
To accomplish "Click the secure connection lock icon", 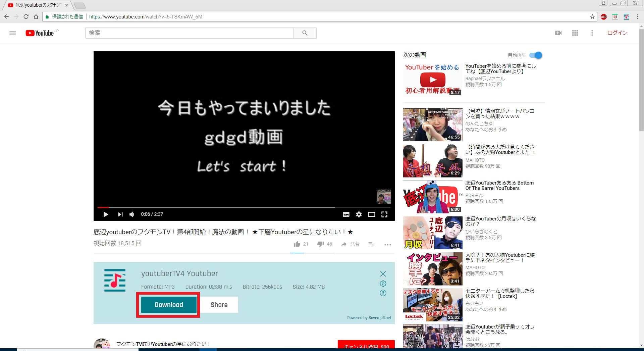I will [x=47, y=16].
